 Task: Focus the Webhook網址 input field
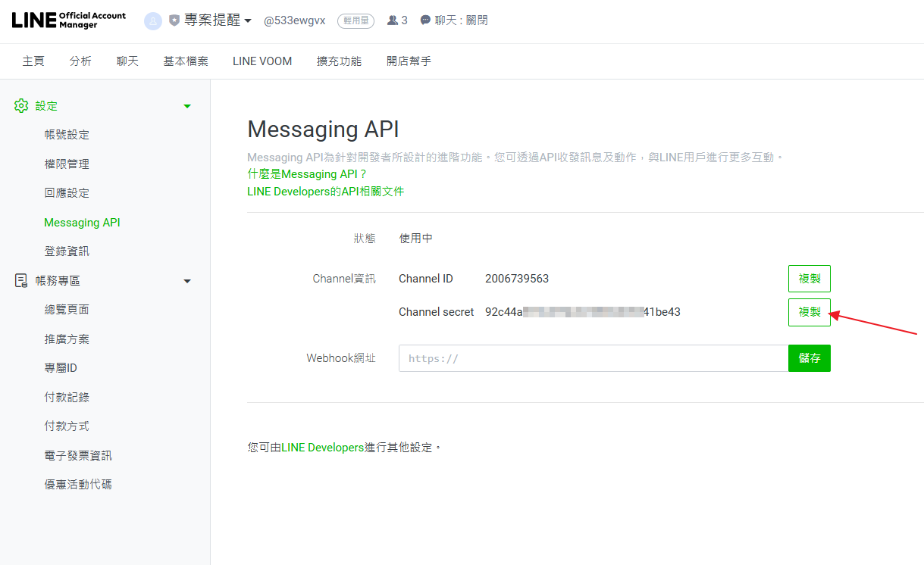pyautogui.click(x=594, y=358)
